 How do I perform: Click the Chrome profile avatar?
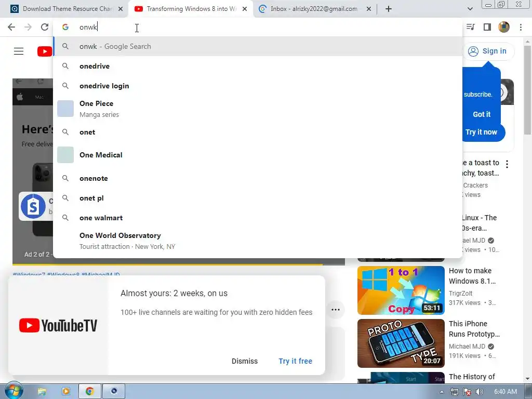coord(504,27)
